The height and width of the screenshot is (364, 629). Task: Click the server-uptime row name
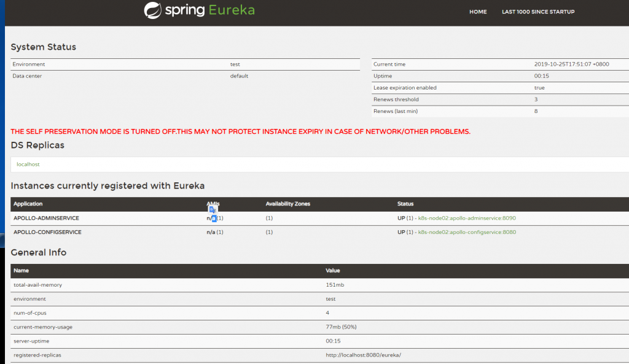click(31, 341)
